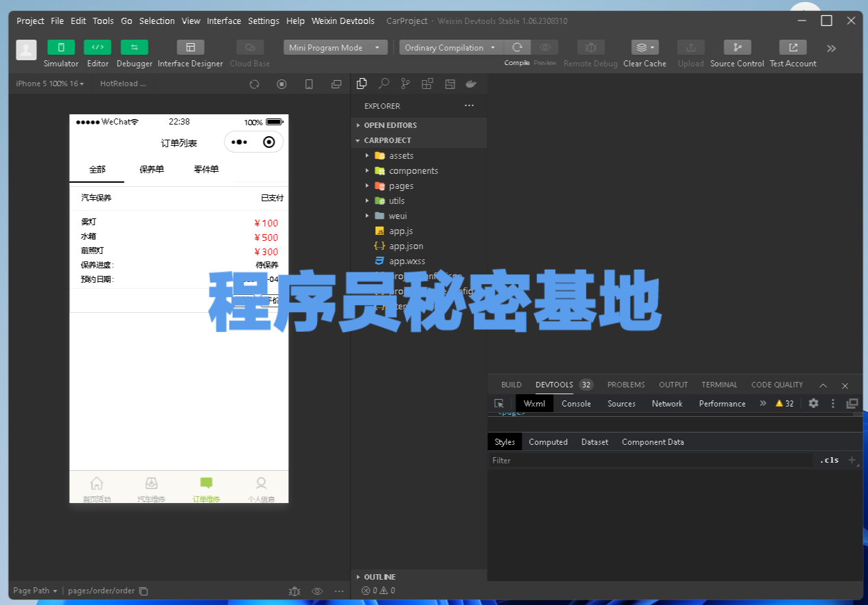Open the Tools menu
Screen dimensions: 868x605
tap(103, 21)
